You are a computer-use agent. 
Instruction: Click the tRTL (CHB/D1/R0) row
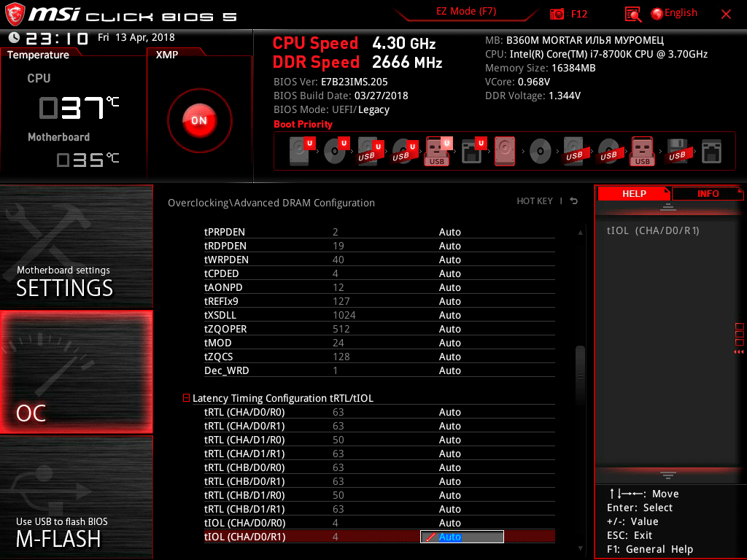pos(379,495)
